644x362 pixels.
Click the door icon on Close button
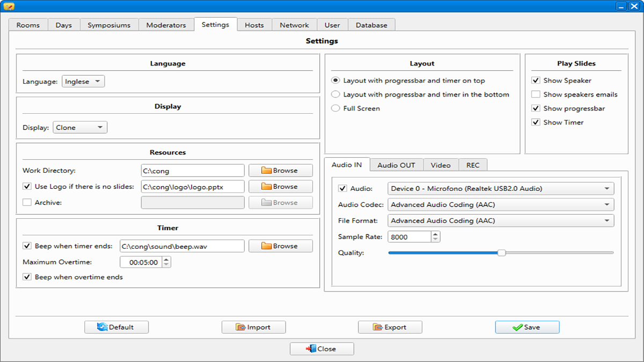click(311, 349)
